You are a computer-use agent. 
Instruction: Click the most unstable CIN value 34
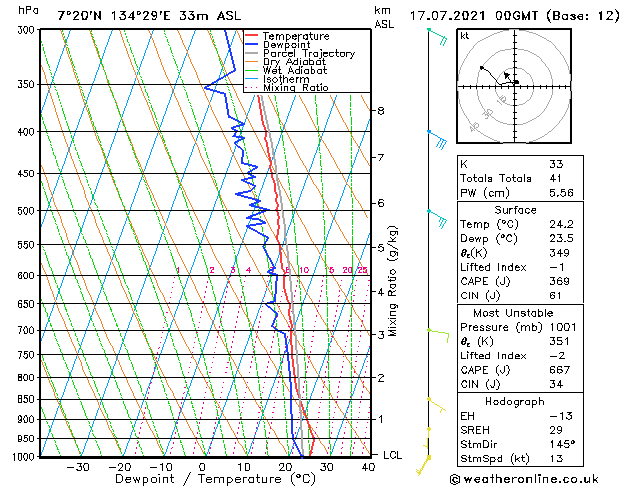(556, 384)
